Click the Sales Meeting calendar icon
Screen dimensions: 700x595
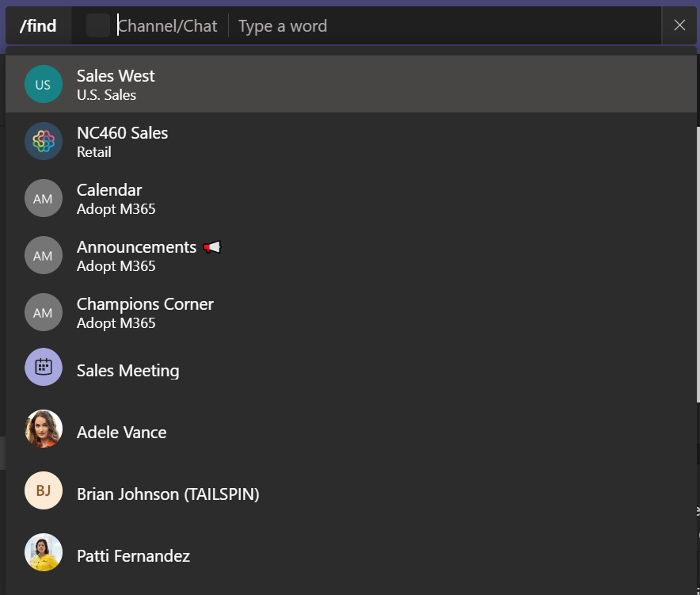[44, 367]
